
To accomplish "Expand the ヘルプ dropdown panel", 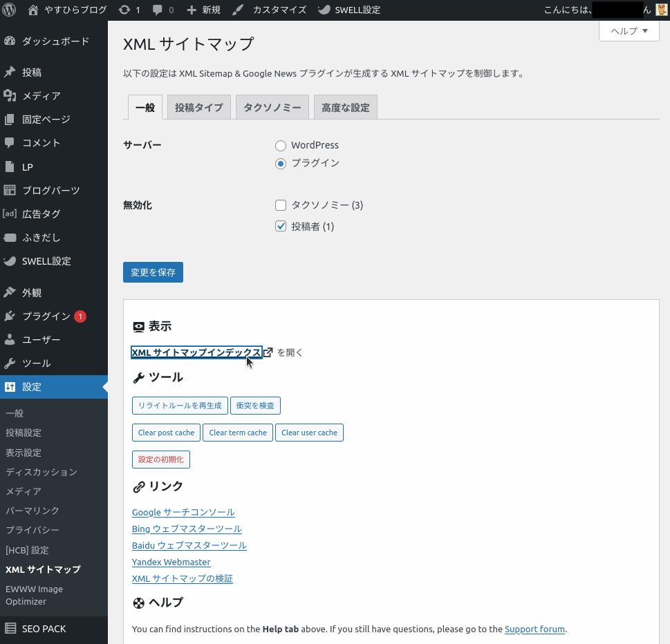I will 629,31.
